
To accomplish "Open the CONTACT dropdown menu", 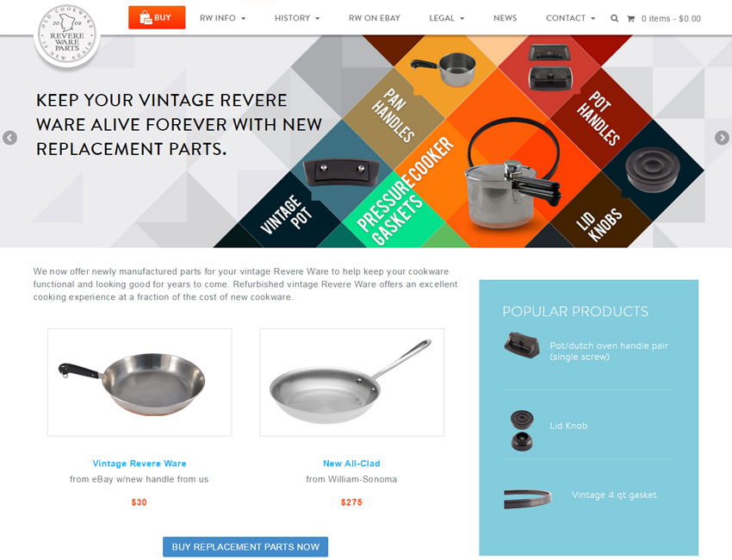I will click(570, 18).
